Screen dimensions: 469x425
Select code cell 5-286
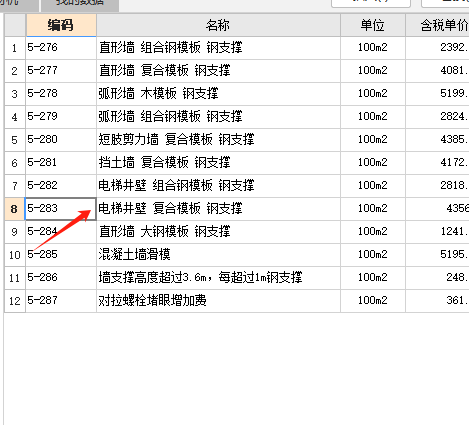tap(61, 278)
